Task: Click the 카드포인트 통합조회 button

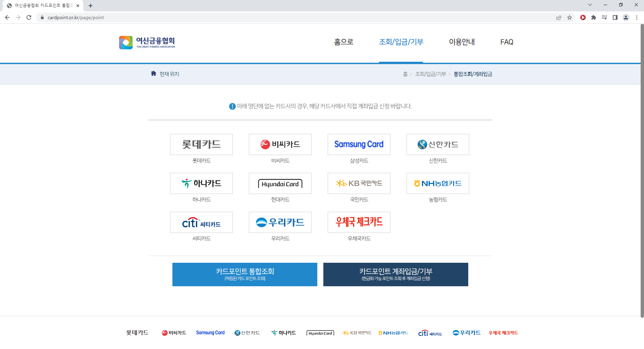Action: pyautogui.click(x=245, y=275)
